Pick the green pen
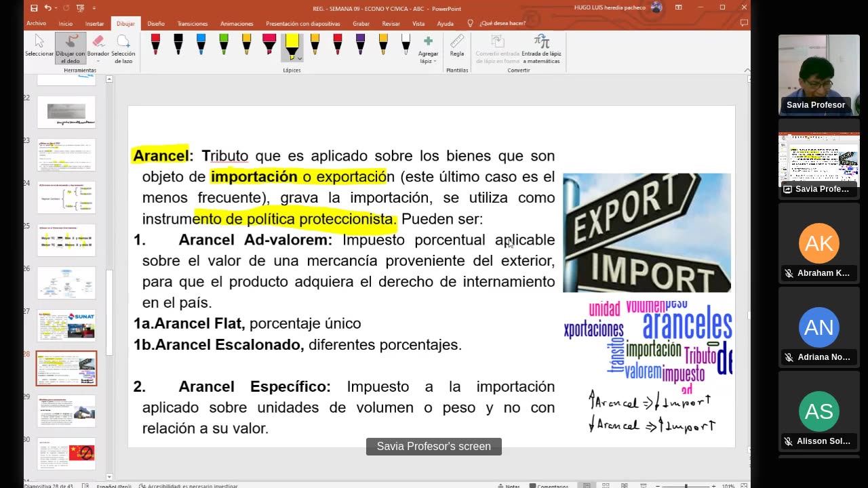 224,45
